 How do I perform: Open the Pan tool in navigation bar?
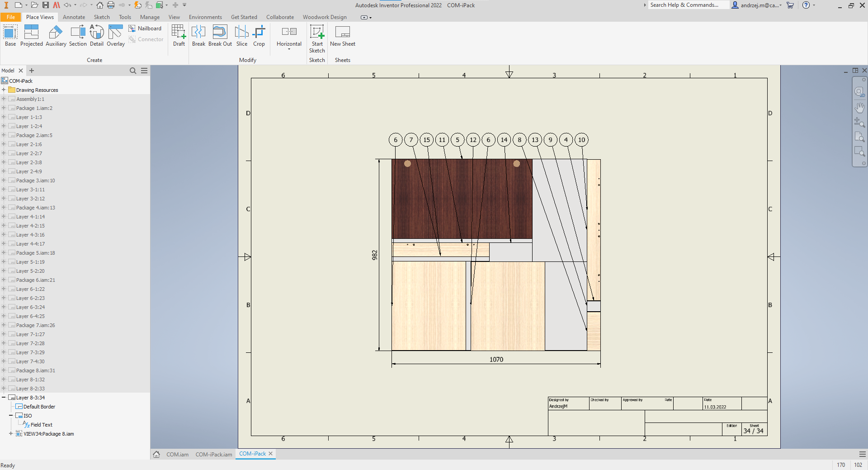coord(859,108)
